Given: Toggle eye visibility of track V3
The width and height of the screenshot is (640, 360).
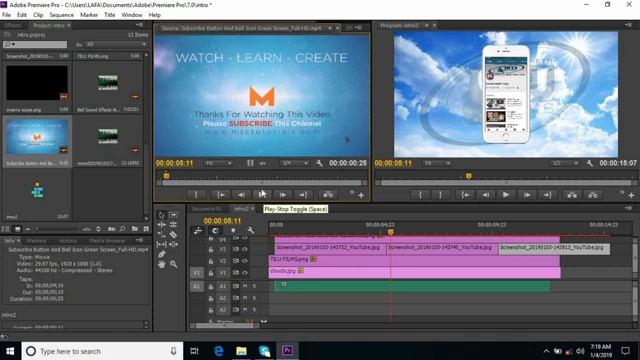Looking at the screenshot, I should [x=245, y=249].
